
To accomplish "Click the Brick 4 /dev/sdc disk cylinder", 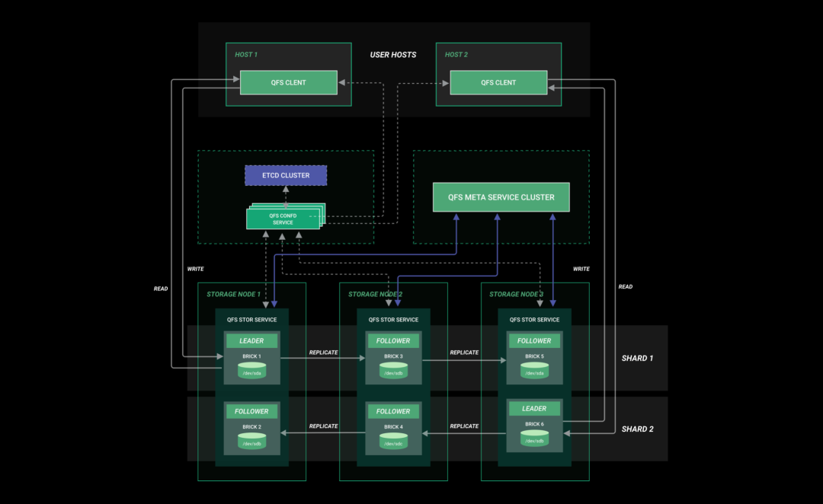I will pos(393,441).
